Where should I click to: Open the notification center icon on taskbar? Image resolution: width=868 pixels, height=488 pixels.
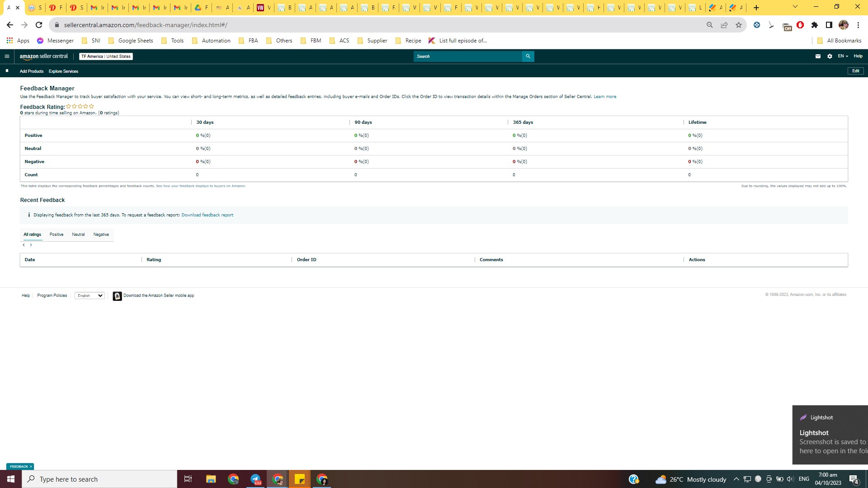(x=854, y=479)
